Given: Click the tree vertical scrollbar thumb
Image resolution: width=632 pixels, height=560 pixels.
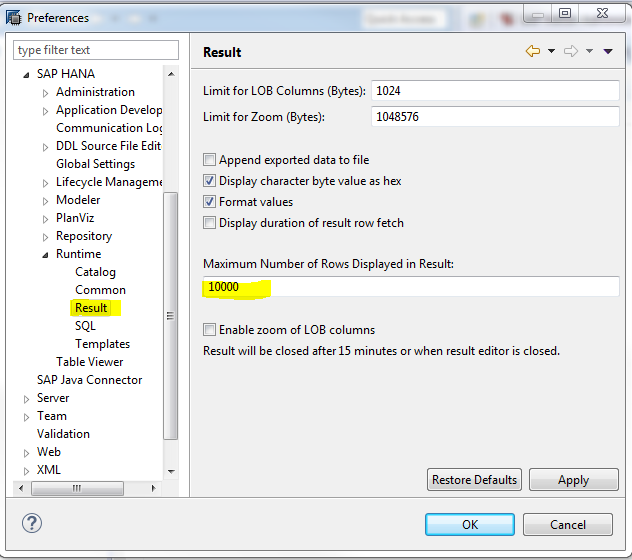Looking at the screenshot, I should pos(171,316).
